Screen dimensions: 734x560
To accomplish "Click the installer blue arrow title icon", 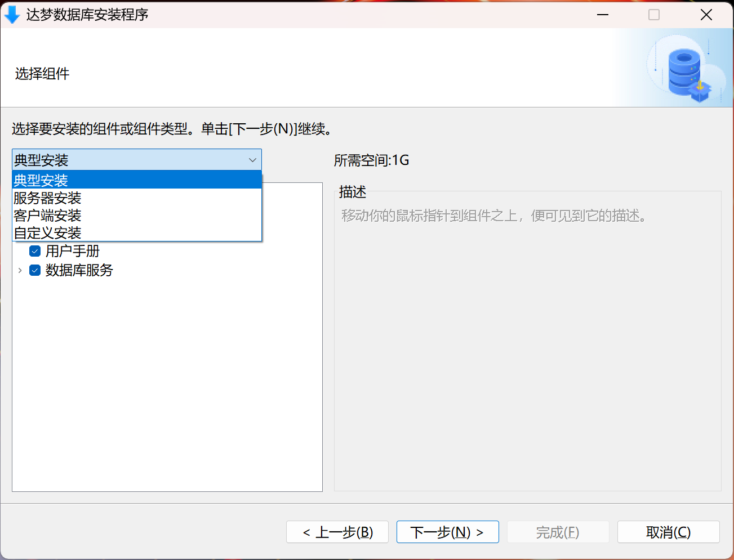I will pos(12,15).
